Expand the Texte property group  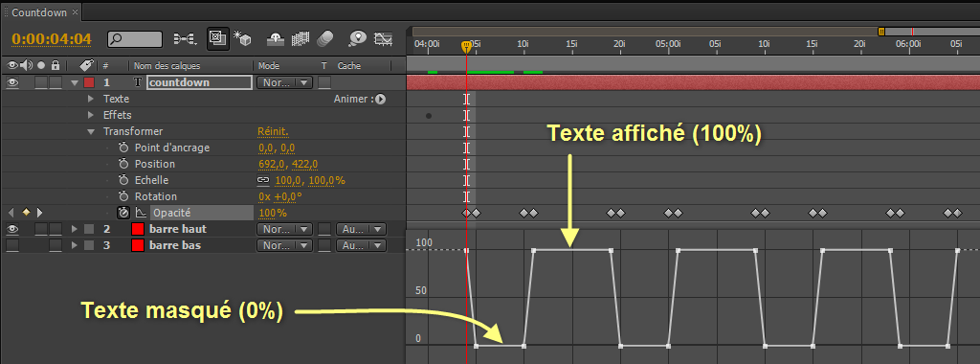91,99
